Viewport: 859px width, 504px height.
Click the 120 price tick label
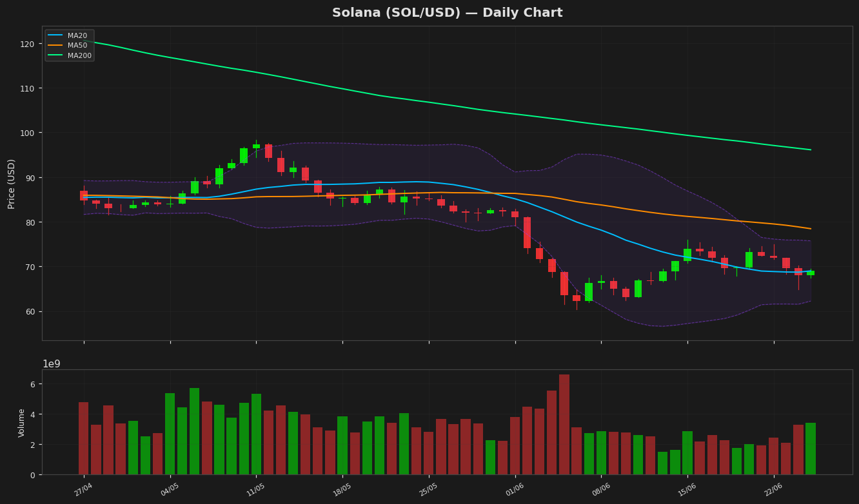27,44
